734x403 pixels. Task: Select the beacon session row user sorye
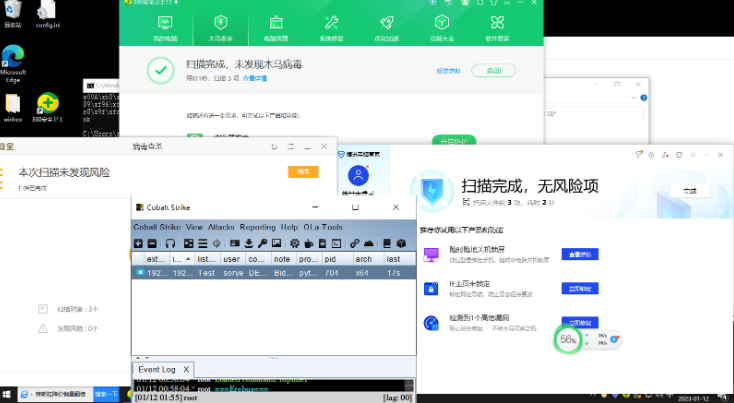pyautogui.click(x=274, y=272)
